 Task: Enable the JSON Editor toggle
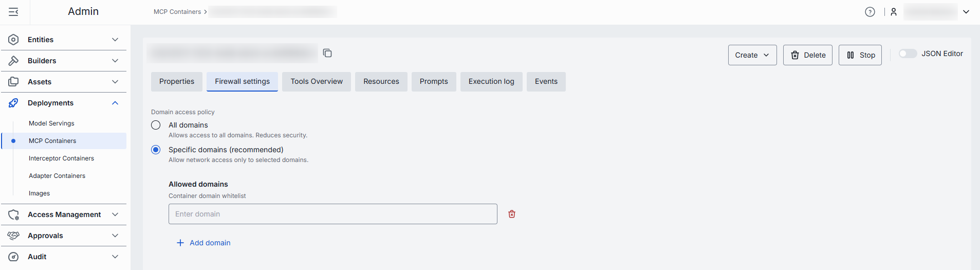[908, 53]
